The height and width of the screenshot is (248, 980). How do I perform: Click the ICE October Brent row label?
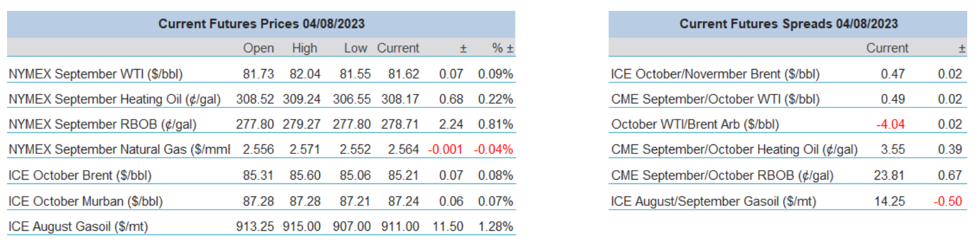tap(80, 175)
